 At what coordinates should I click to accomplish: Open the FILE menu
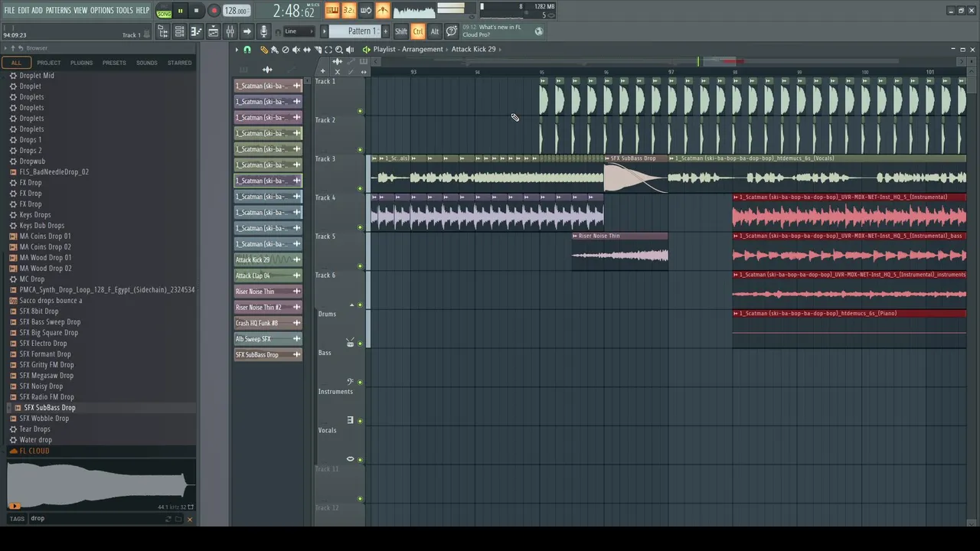pyautogui.click(x=10, y=10)
